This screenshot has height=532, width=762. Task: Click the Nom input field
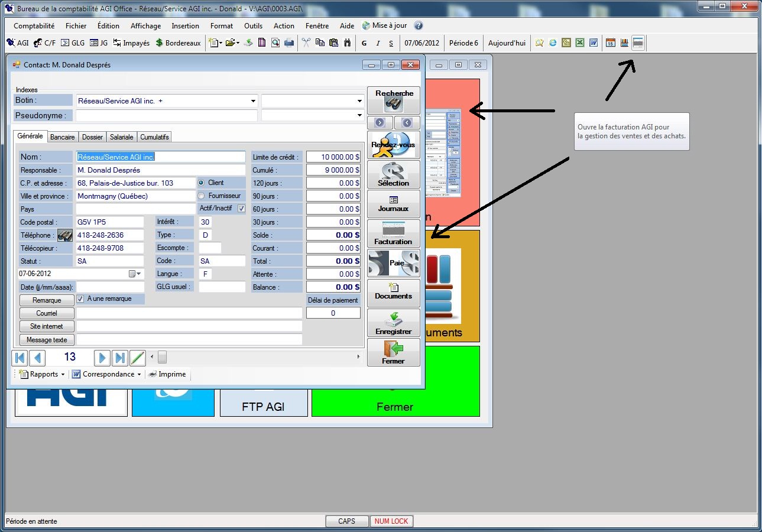(x=161, y=157)
